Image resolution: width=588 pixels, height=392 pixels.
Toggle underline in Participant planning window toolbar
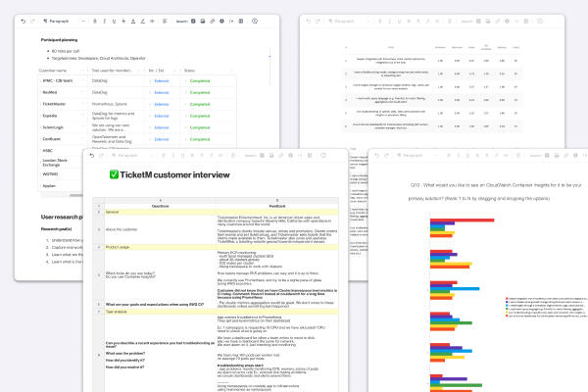tap(114, 22)
